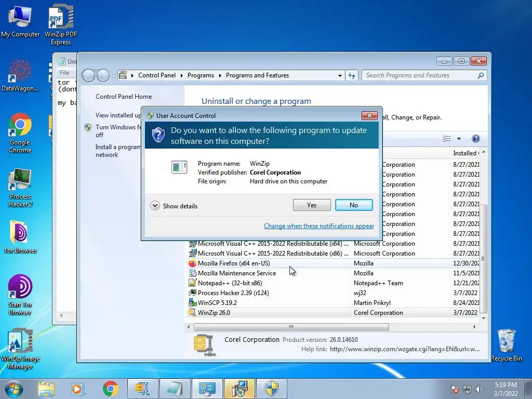Click Control Panel in breadcrumb
This screenshot has width=532, height=399.
(x=157, y=75)
